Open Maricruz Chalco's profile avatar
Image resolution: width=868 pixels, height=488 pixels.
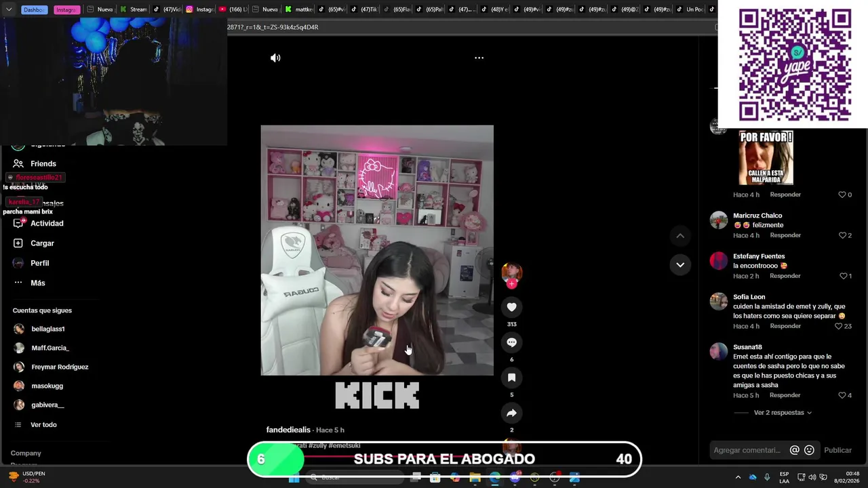tap(718, 220)
